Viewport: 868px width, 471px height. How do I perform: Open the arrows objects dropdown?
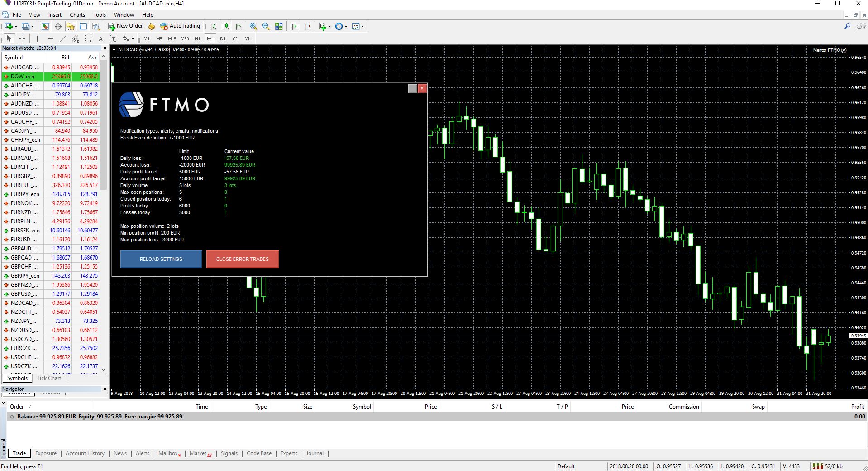(128, 38)
